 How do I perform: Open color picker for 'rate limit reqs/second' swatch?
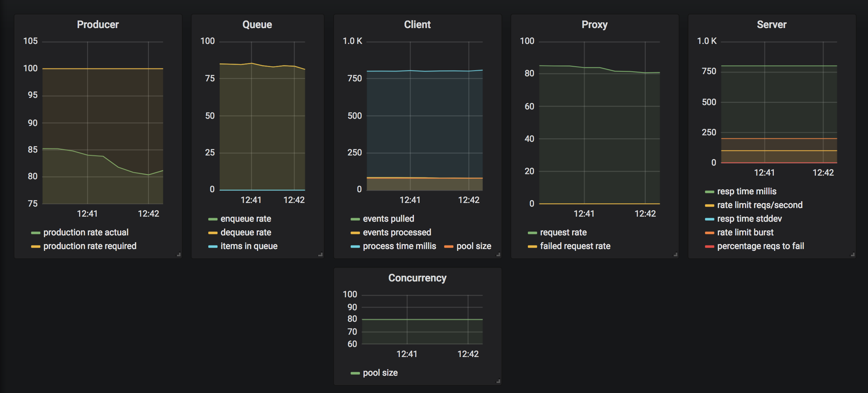(x=709, y=205)
